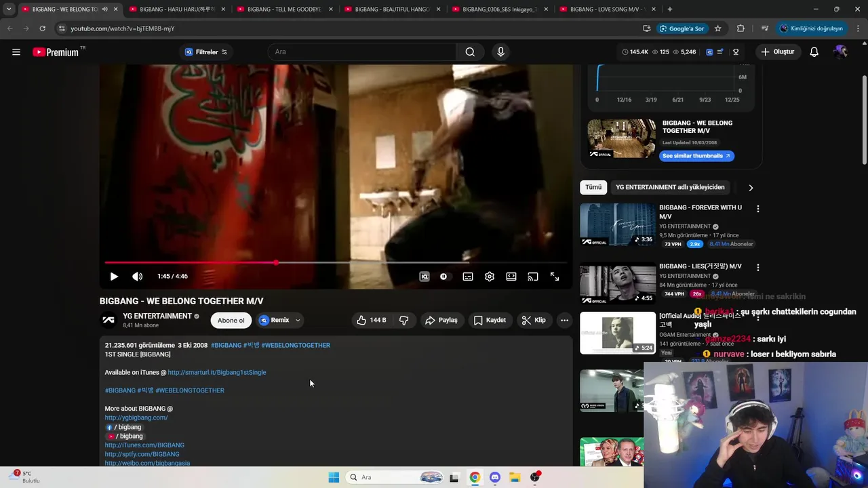Click the vidIQ icon in the stats bar
The width and height of the screenshot is (868, 488).
click(709, 52)
